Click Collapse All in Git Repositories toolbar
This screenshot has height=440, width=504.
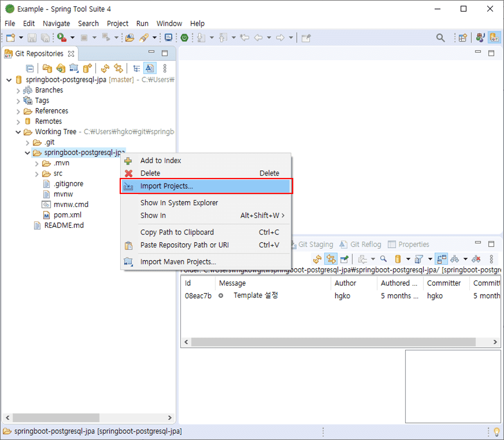click(30, 68)
